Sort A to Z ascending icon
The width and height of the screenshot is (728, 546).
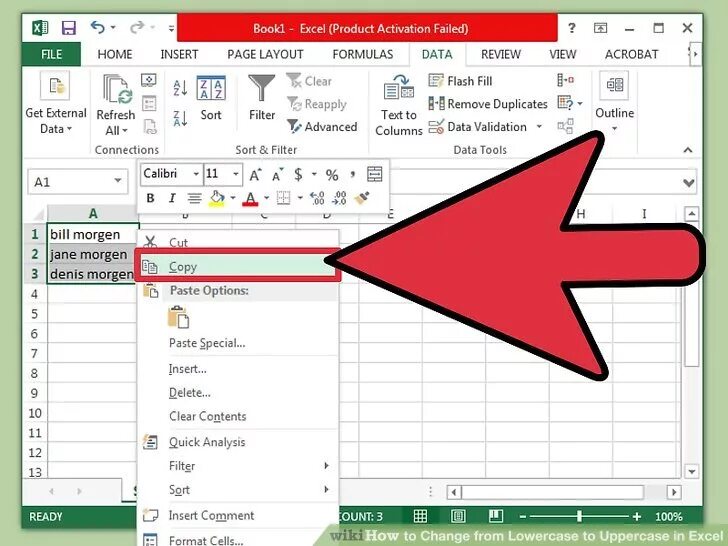(180, 87)
